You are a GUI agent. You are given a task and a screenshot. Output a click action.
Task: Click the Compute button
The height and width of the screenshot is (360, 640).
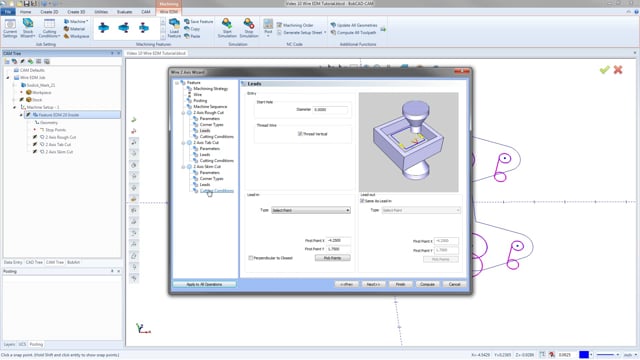427,284
